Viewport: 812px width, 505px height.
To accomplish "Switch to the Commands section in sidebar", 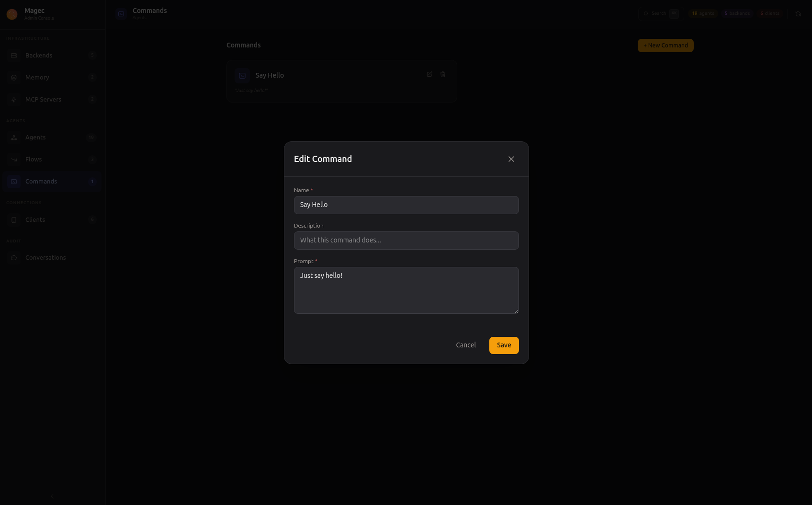I will pos(41,181).
